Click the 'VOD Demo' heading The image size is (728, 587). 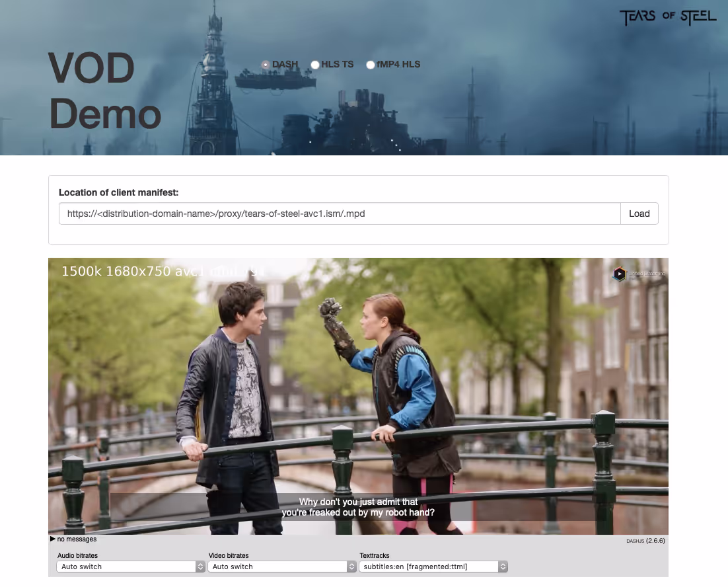click(x=105, y=91)
